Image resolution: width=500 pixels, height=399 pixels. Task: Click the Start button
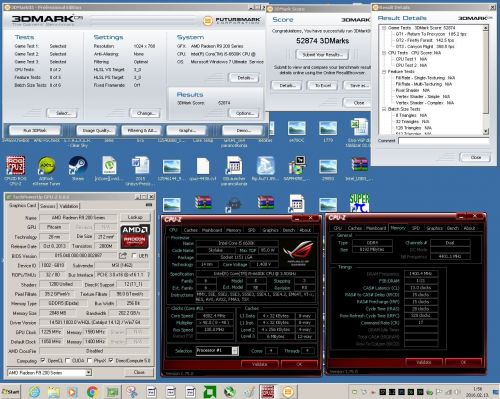tap(10, 392)
